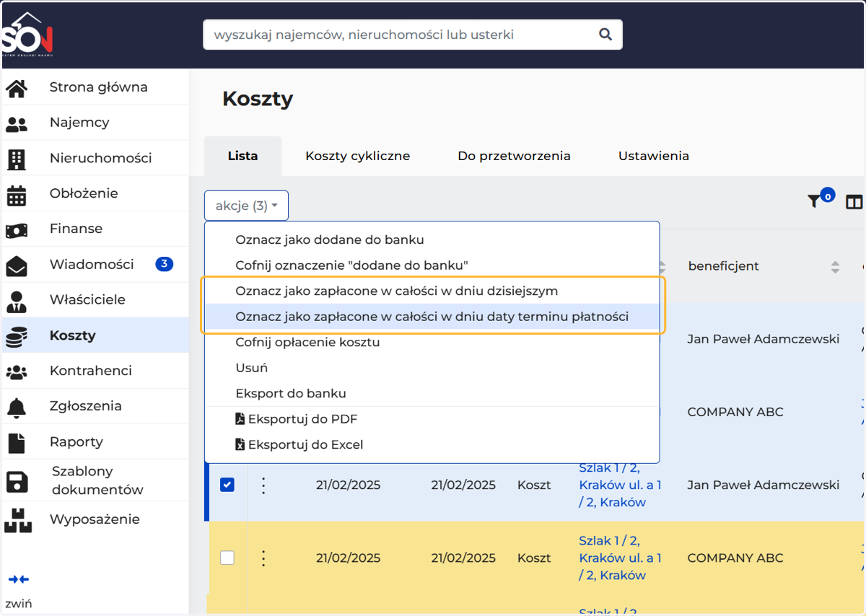This screenshot has height=616, width=866.
Task: Open the Obłożenie section
Action: [84, 193]
